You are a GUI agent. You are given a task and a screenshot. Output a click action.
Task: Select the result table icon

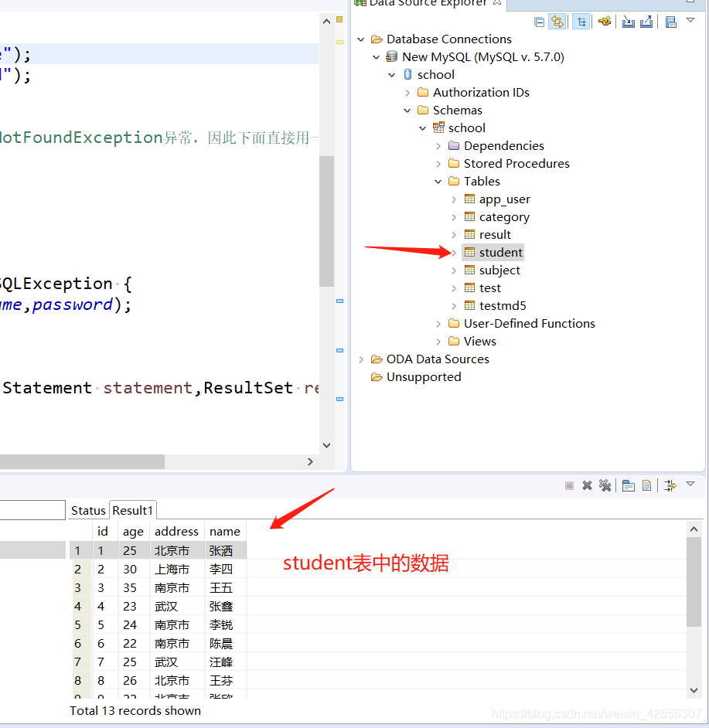coord(470,234)
